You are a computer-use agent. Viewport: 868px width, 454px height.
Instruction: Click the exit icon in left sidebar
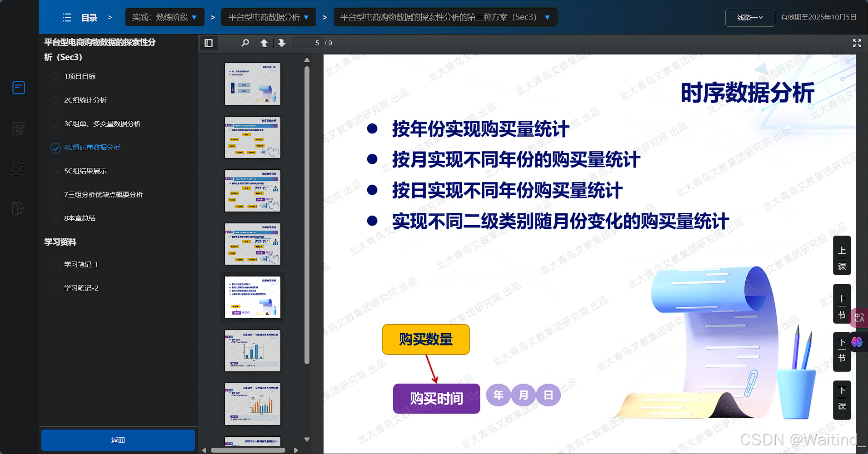tap(18, 209)
